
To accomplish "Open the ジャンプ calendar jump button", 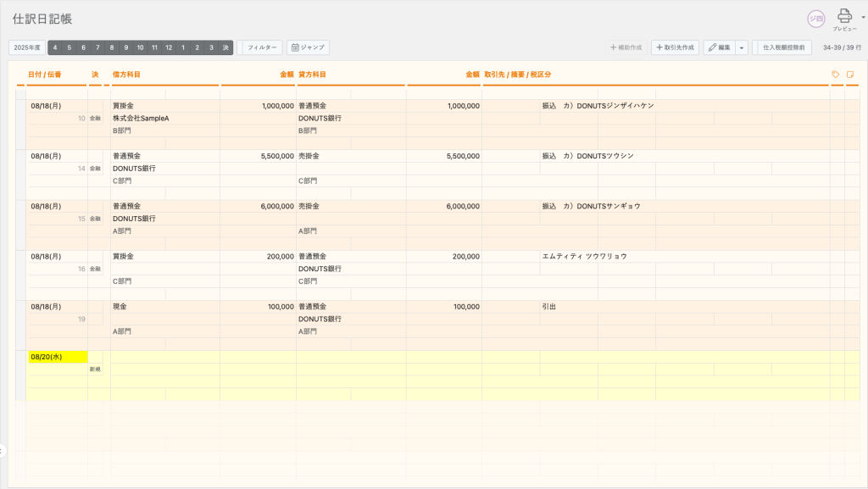I will (308, 47).
